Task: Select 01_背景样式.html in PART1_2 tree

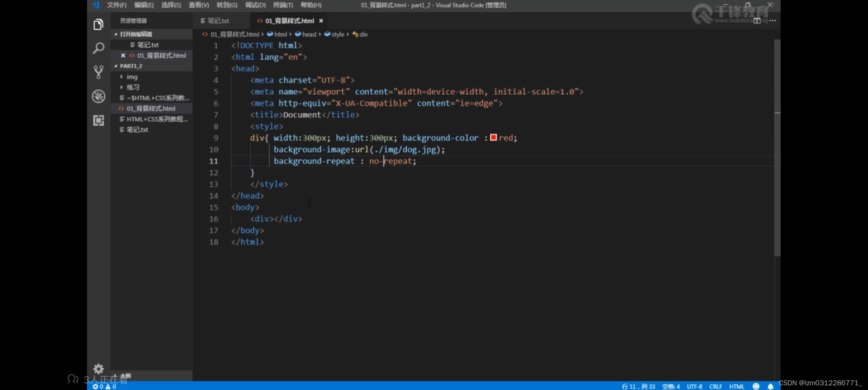Action: (x=152, y=108)
